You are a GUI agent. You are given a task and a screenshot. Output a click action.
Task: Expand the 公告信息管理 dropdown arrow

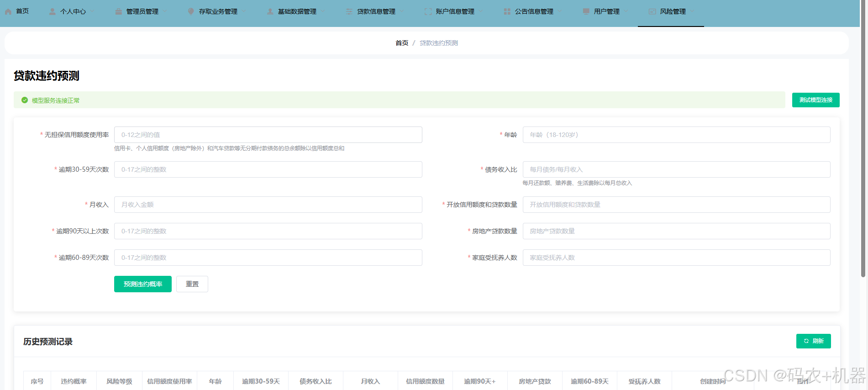click(x=559, y=11)
